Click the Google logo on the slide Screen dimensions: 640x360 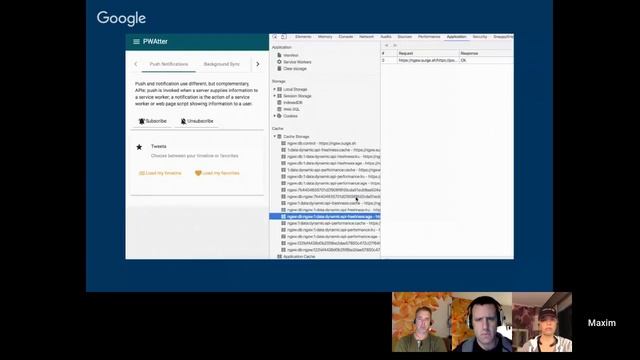coord(121,18)
